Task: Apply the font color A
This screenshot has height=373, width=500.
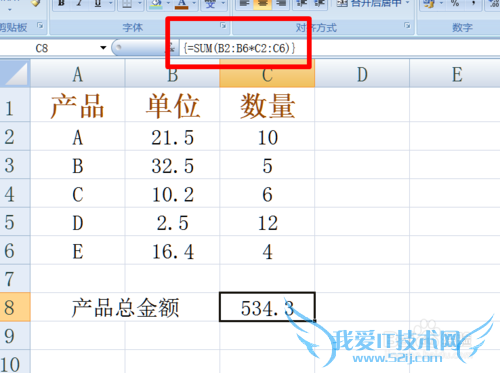Action: (x=181, y=4)
